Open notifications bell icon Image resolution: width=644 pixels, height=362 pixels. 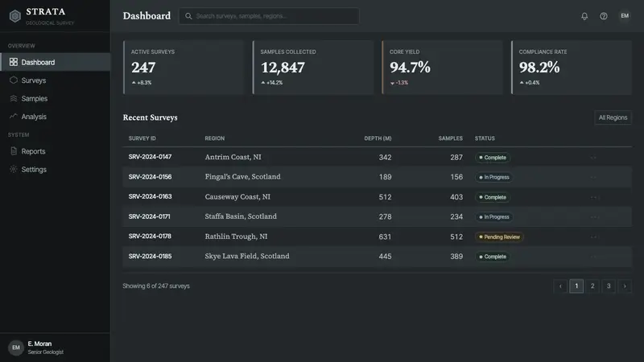[x=584, y=16]
